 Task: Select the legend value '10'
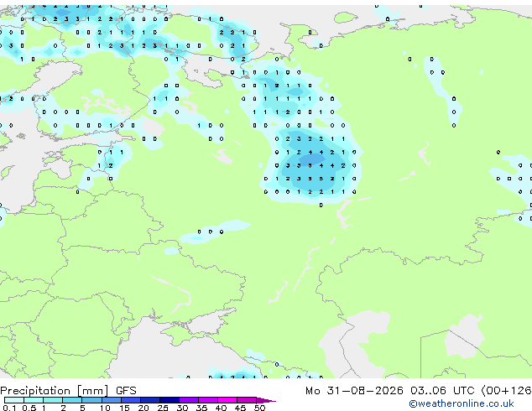105,408
